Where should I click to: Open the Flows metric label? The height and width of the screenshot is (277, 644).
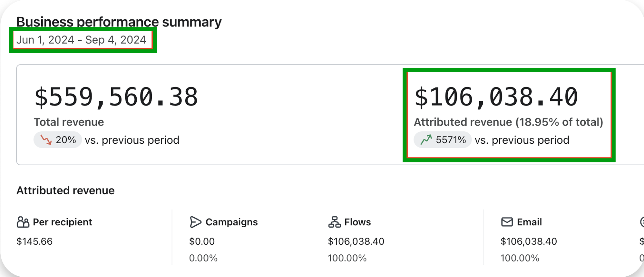(357, 222)
